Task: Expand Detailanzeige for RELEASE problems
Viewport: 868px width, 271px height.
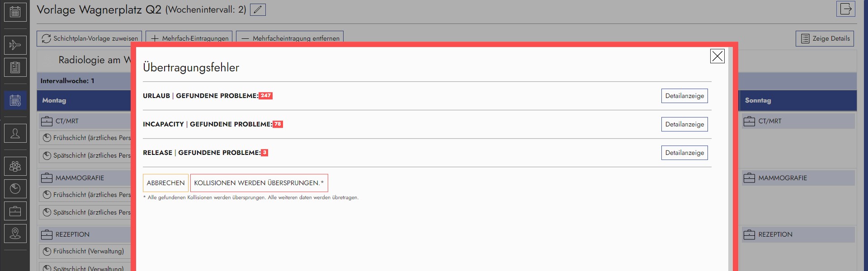Action: (684, 153)
